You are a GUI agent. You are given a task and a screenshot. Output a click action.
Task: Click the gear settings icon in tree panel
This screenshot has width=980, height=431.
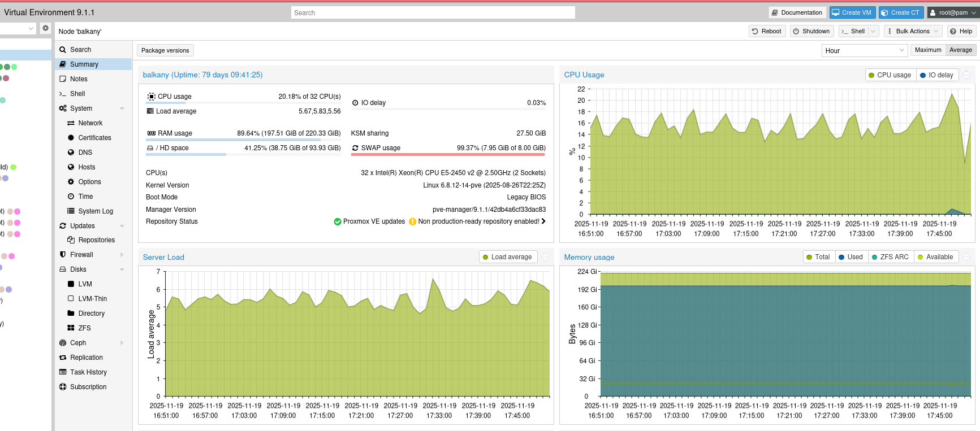click(46, 28)
